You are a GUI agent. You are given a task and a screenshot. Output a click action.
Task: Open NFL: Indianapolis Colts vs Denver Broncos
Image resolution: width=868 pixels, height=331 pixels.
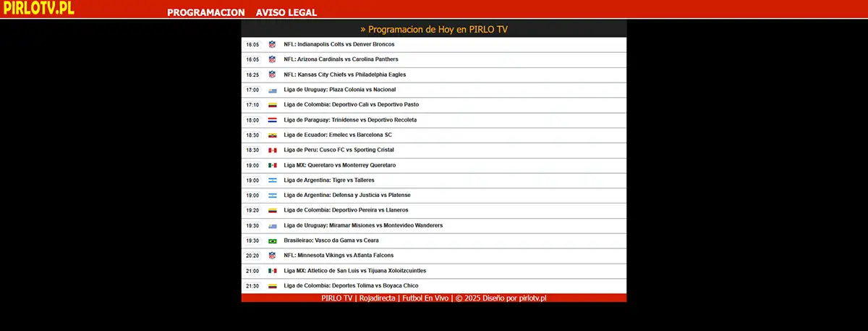pyautogui.click(x=339, y=44)
